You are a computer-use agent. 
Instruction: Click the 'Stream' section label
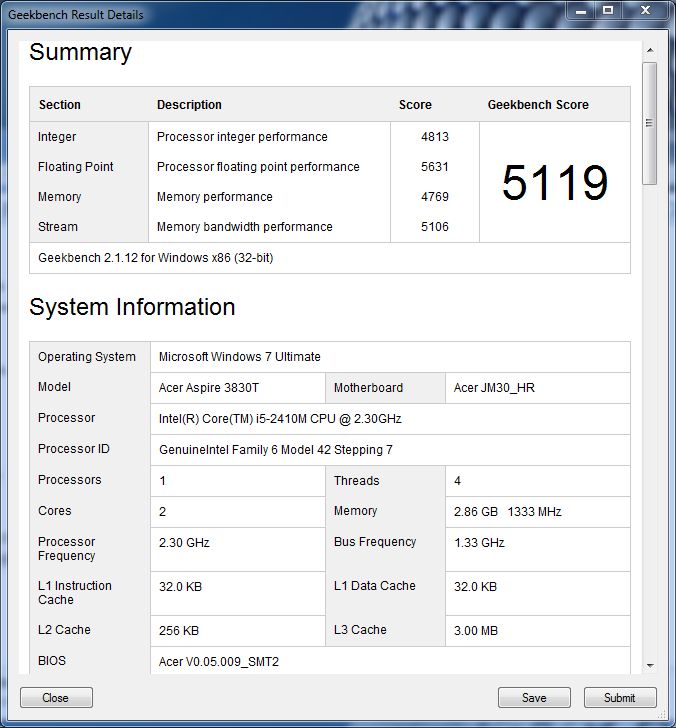(58, 227)
